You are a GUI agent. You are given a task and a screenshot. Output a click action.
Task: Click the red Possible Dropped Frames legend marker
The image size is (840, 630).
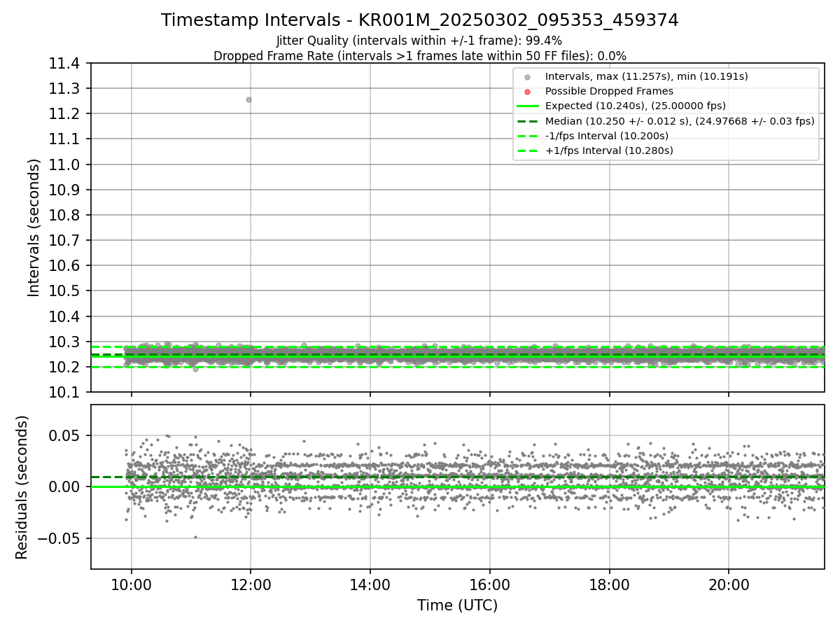coord(527,92)
